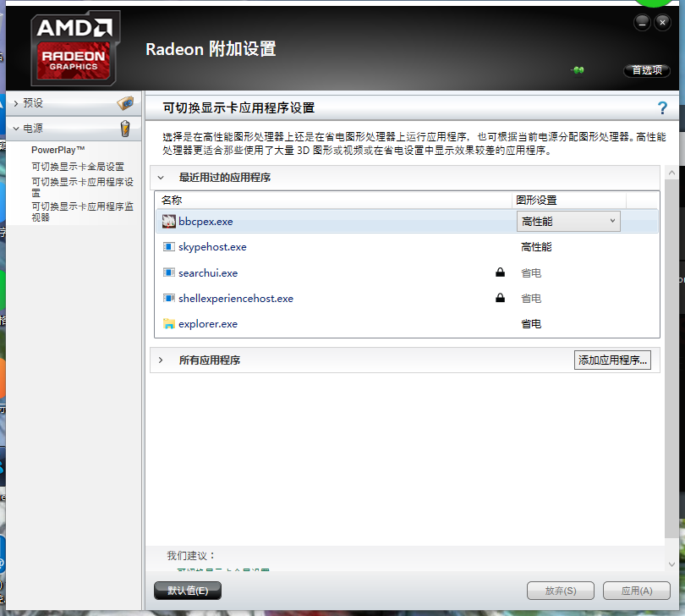This screenshot has height=616, width=685.
Task: Open 可切换显示卡应用程序监视器 page
Action: click(x=82, y=212)
